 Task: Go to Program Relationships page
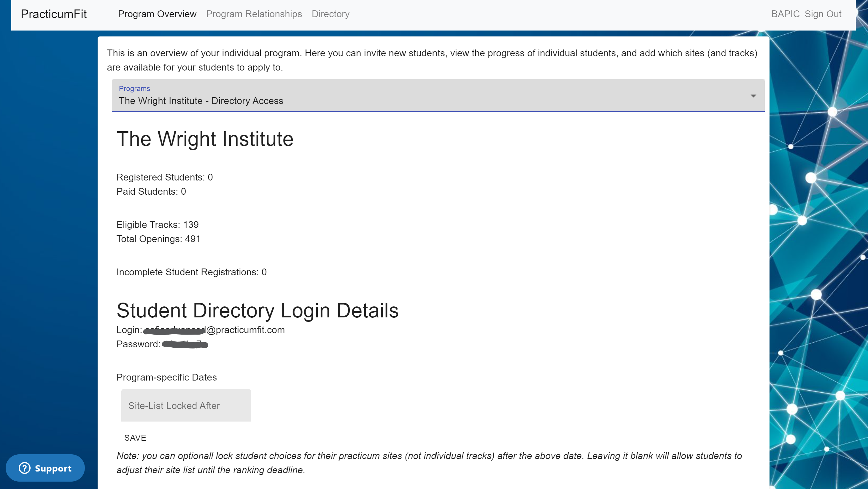pyautogui.click(x=254, y=14)
